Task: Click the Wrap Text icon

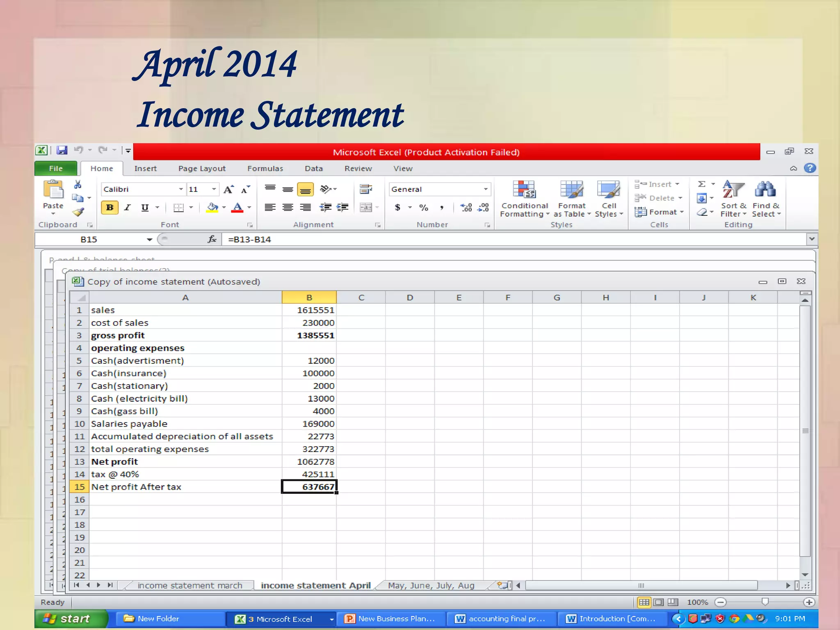Action: pyautogui.click(x=365, y=189)
